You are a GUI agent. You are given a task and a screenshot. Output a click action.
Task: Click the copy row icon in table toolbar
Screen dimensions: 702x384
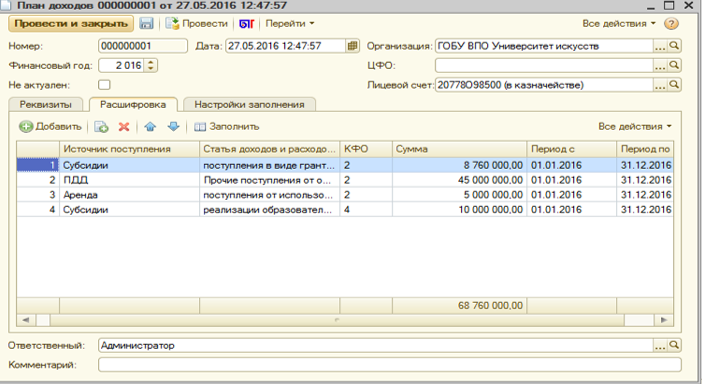(101, 127)
